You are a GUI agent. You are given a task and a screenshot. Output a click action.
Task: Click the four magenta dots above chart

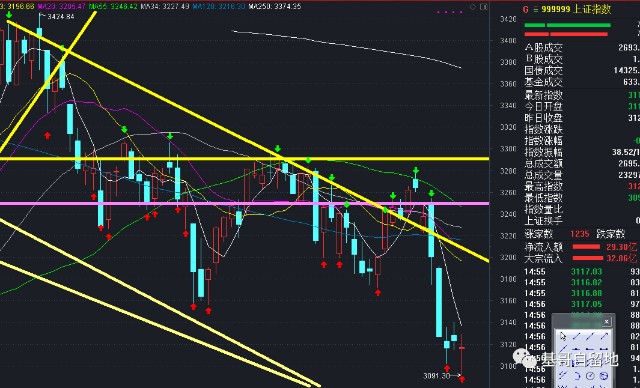(x=450, y=12)
